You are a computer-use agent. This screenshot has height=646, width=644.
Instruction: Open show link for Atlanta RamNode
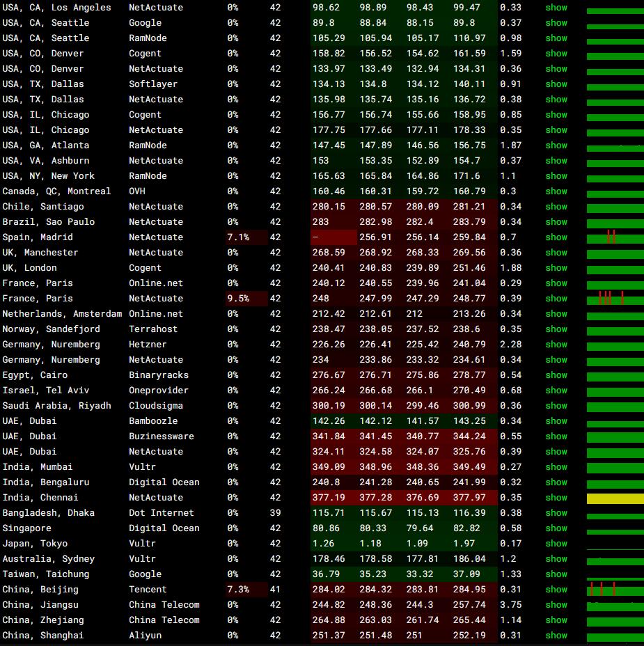point(556,145)
